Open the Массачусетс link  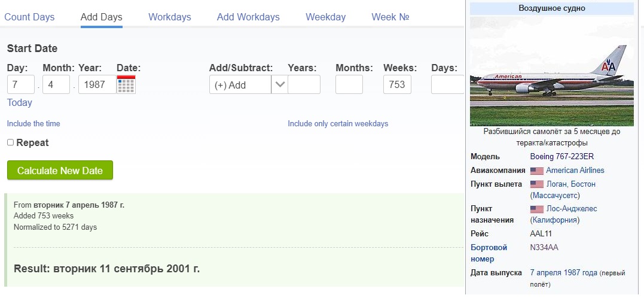click(555, 195)
